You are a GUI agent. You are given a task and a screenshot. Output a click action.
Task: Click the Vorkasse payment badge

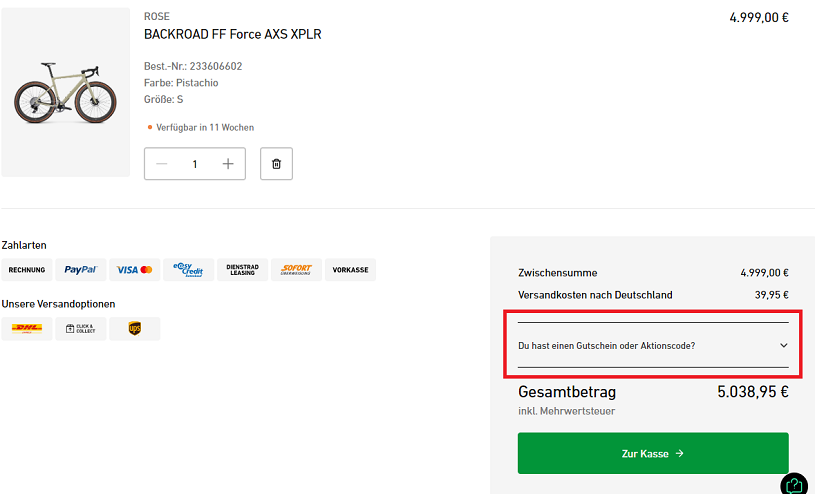tap(350, 270)
